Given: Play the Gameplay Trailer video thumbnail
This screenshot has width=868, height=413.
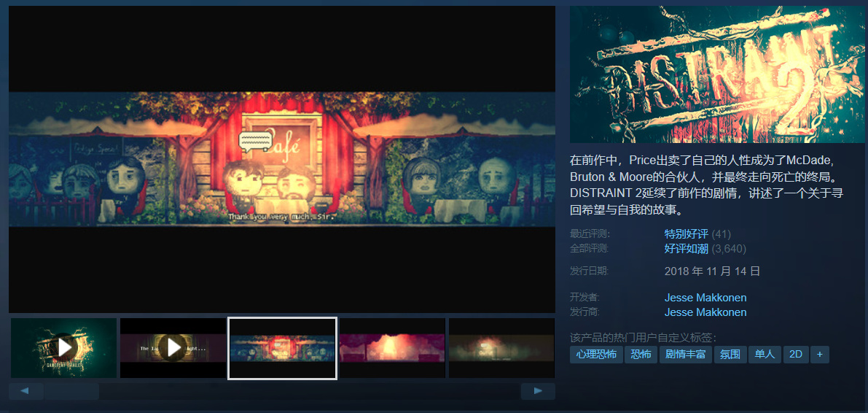Looking at the screenshot, I should [64, 348].
